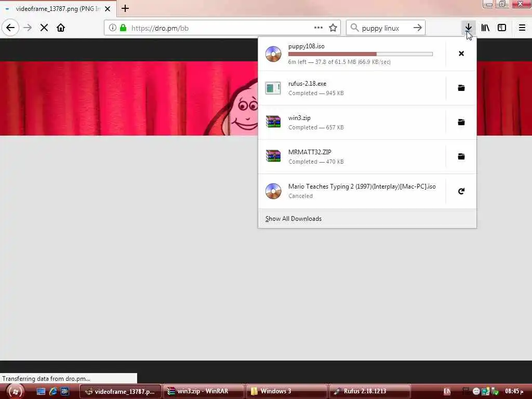The image size is (532, 399).
Task: Click the win3.zip archive icon
Action: point(273,122)
